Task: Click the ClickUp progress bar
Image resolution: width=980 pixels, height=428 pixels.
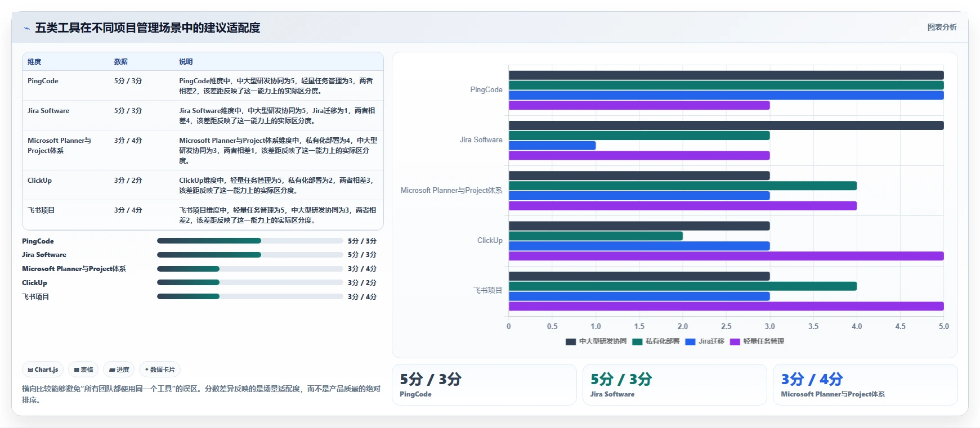Action: pyautogui.click(x=250, y=283)
